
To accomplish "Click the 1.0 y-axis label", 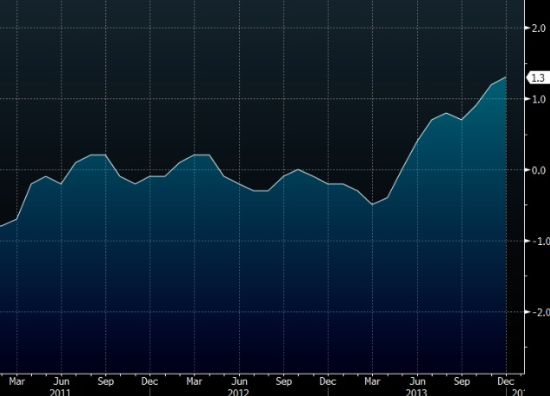I will tap(539, 99).
